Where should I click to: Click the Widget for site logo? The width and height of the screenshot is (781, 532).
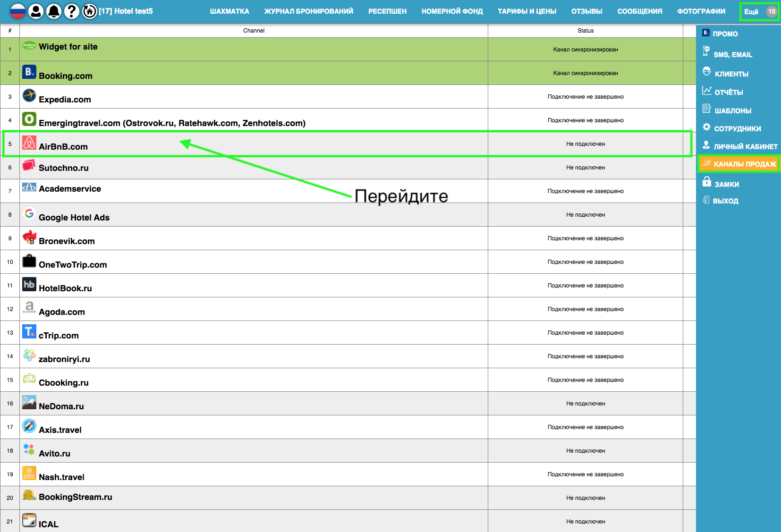click(x=29, y=45)
